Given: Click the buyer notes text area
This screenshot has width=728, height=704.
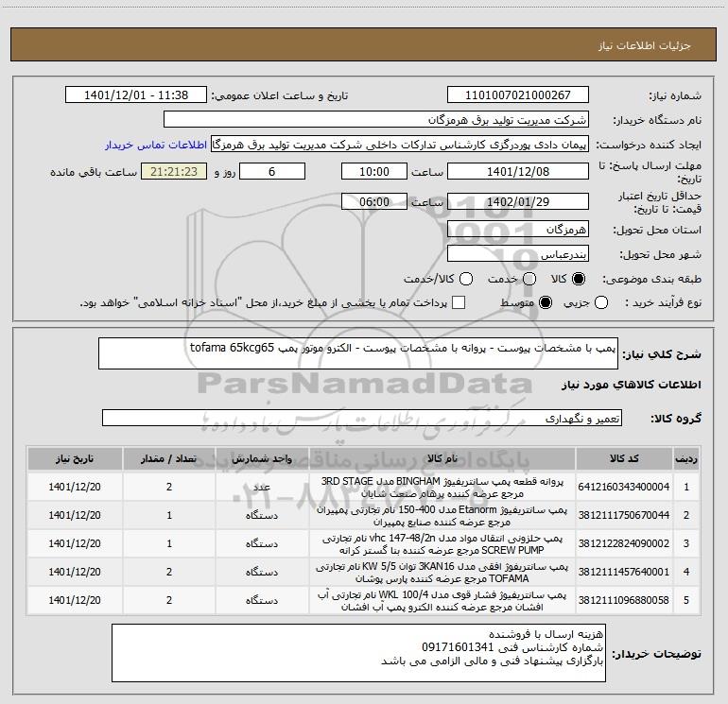Looking at the screenshot, I should [358, 653].
